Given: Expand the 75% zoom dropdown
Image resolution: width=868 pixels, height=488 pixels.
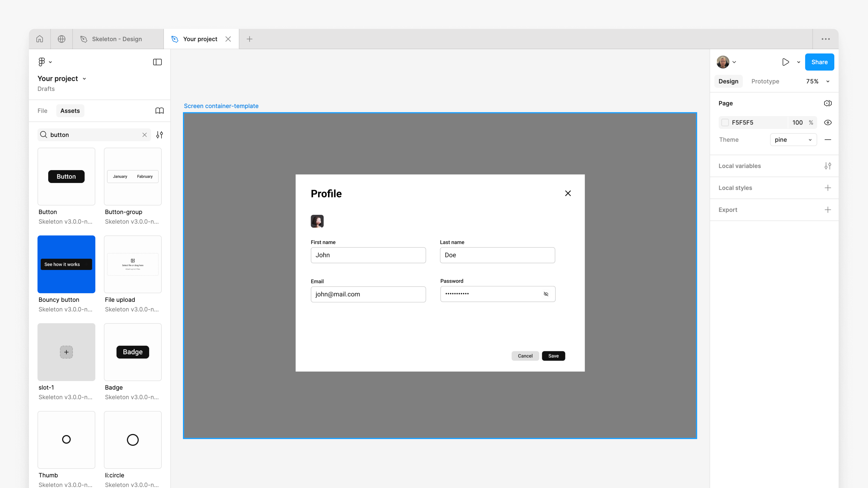Looking at the screenshot, I should pyautogui.click(x=828, y=82).
